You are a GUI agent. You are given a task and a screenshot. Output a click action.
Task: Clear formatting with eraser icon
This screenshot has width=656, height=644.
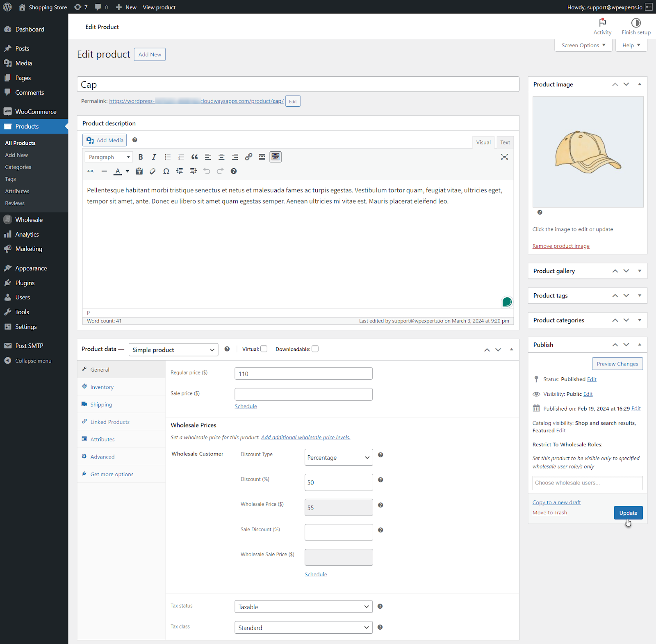153,171
